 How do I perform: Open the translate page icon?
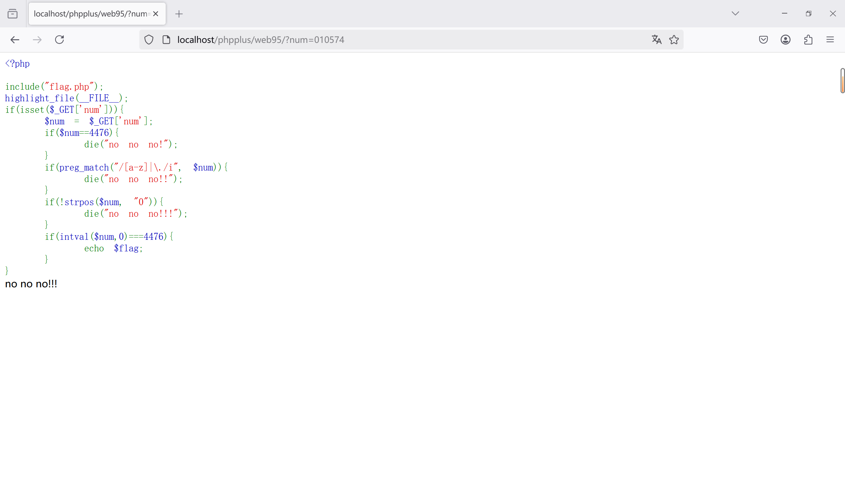[x=657, y=40]
